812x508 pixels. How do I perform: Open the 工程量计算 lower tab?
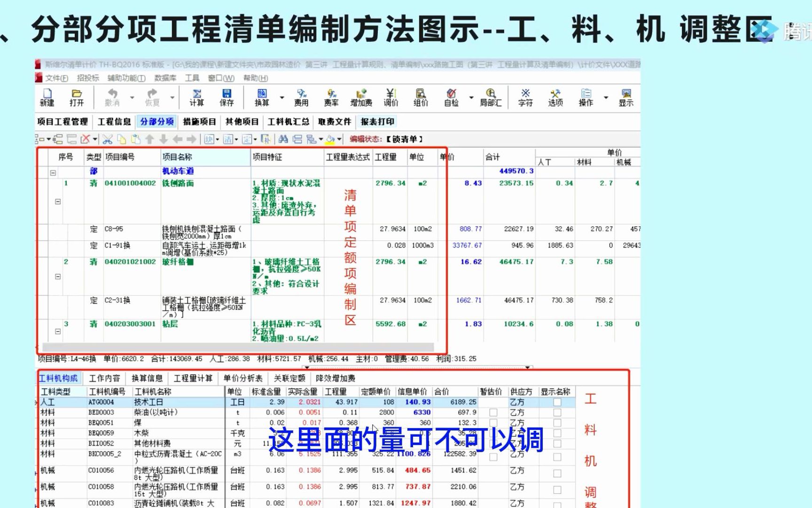[193, 378]
